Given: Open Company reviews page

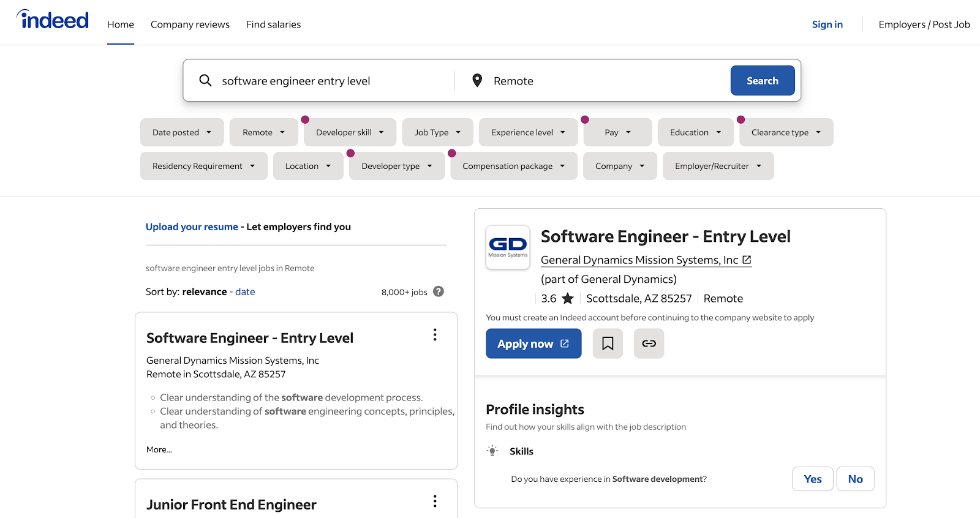Looking at the screenshot, I should click(190, 24).
